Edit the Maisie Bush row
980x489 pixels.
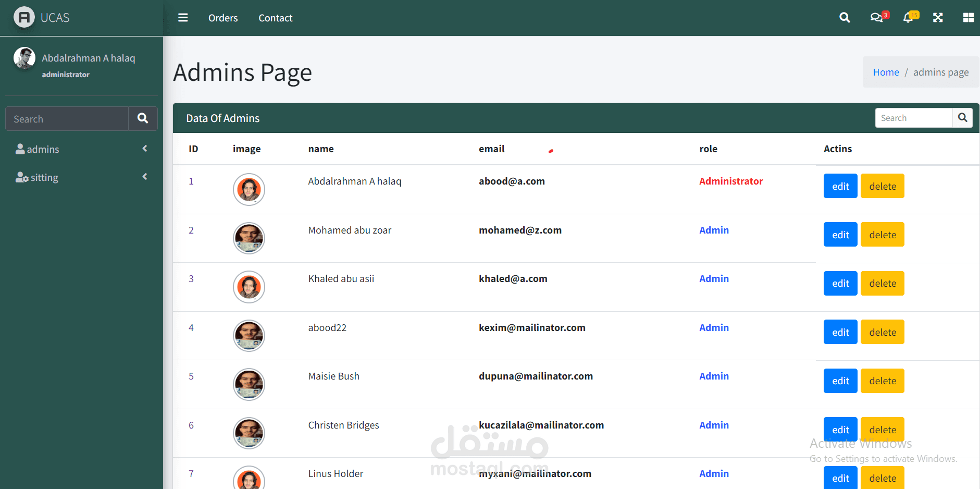pos(840,381)
